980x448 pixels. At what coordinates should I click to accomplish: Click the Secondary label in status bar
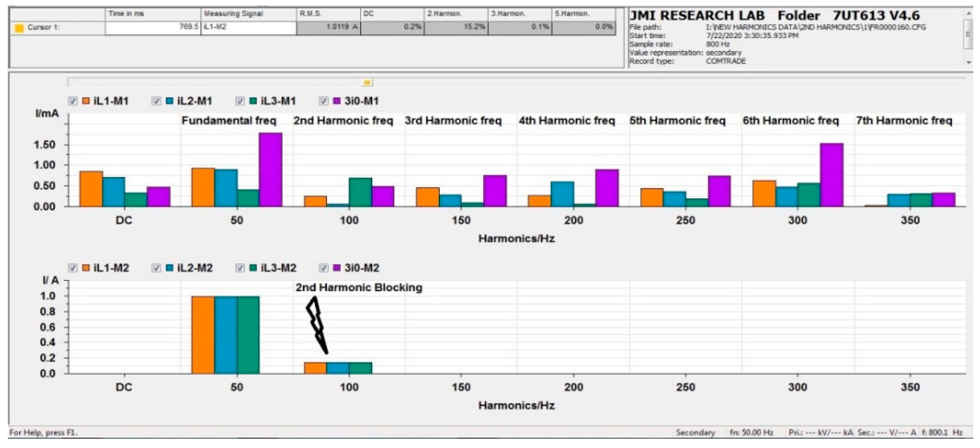[x=695, y=432]
